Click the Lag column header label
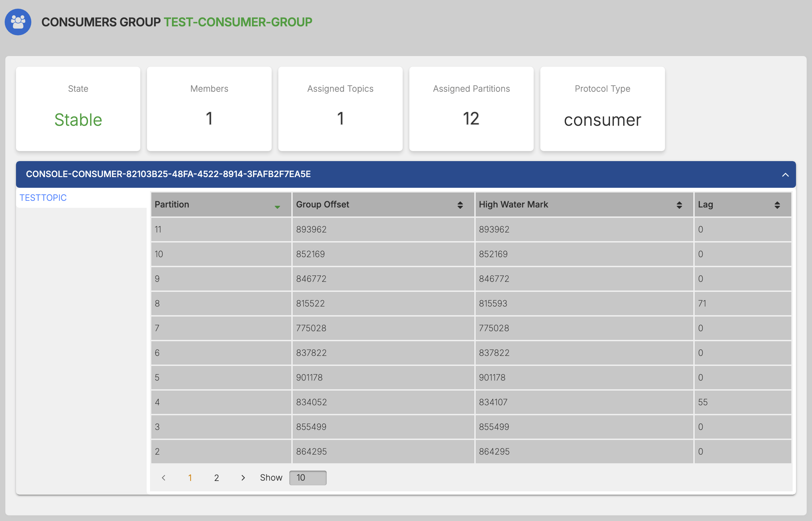This screenshot has height=521, width=812. [705, 204]
